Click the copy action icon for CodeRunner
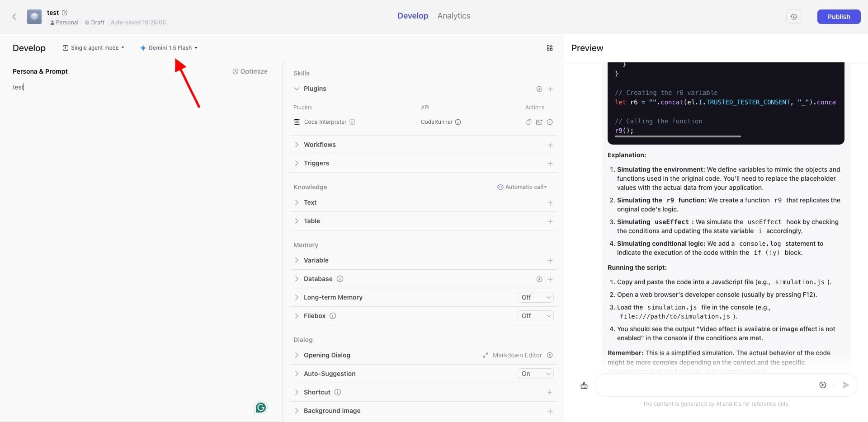 [528, 122]
